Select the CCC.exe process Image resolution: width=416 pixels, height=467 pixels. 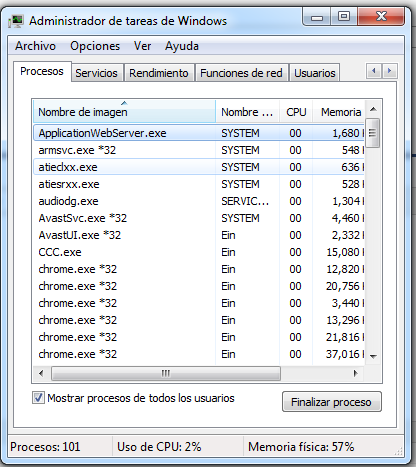199,252
